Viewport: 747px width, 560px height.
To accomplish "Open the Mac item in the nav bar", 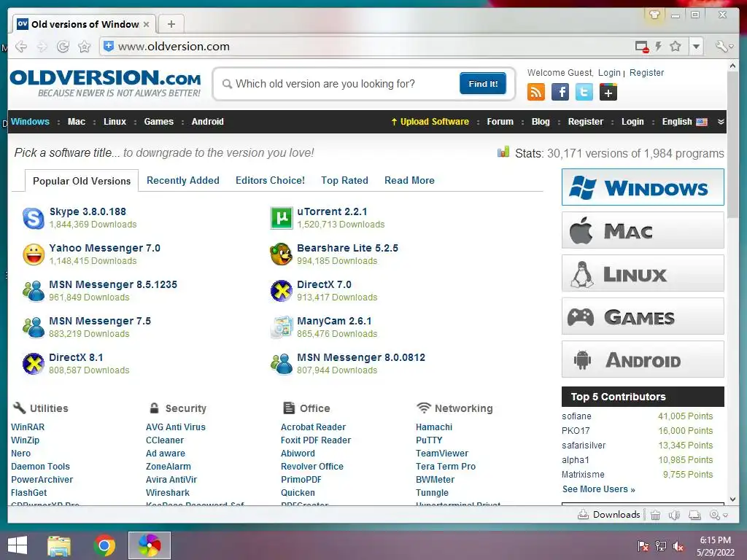I will click(x=76, y=122).
